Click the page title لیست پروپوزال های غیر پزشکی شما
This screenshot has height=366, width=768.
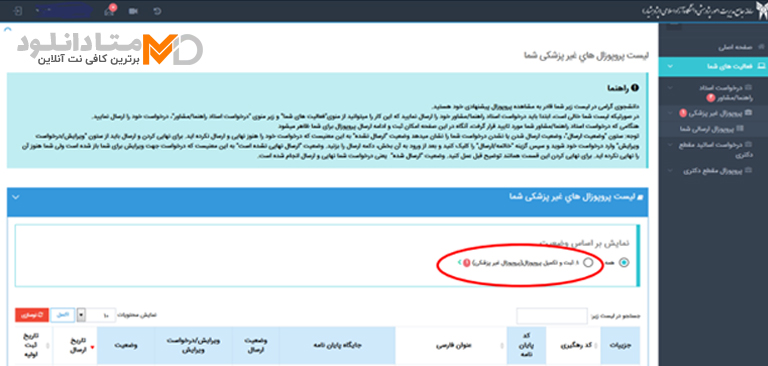[585, 56]
